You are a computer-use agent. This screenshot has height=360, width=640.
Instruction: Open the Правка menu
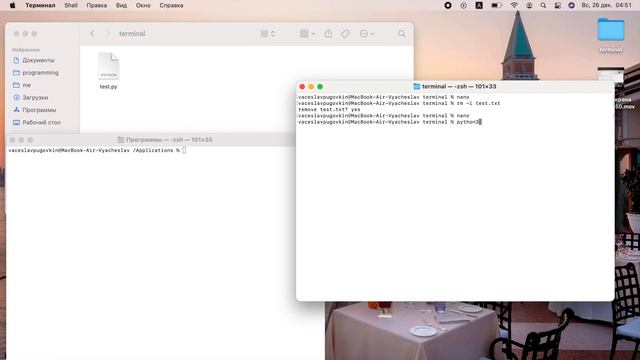[x=97, y=5]
